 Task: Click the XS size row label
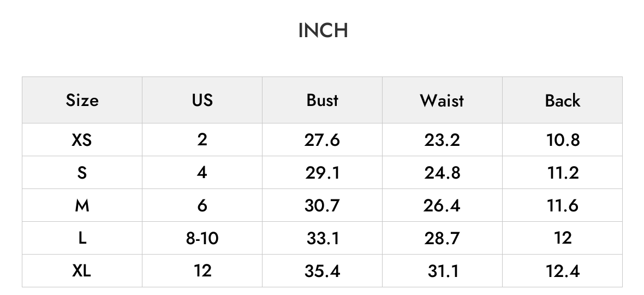82,140
